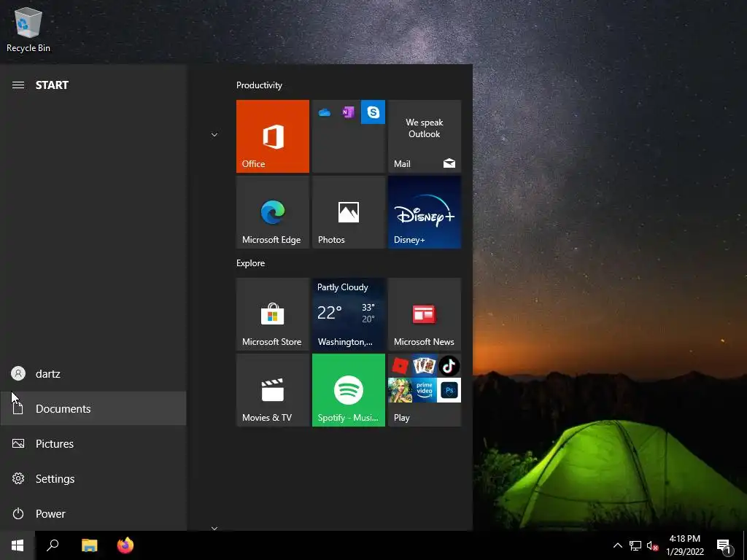This screenshot has height=560, width=747.
Task: Open the Solitaire cards icon in Play tile
Action: (x=425, y=366)
